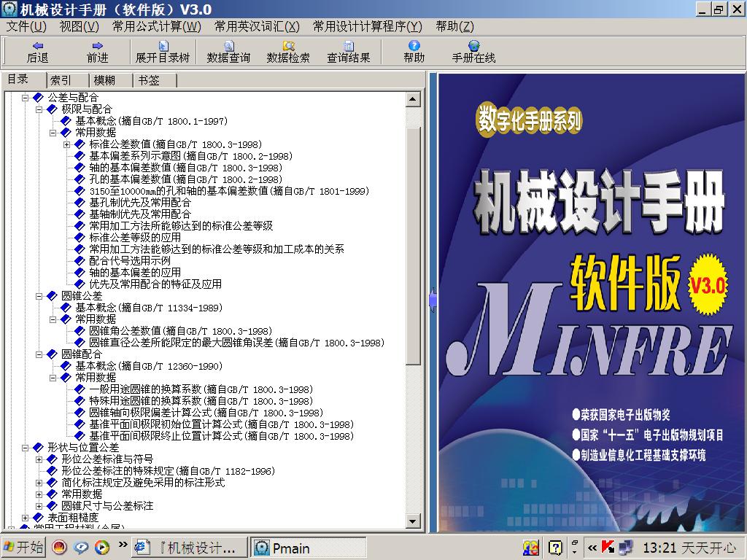Collapse 形状与位置公差 tree node
The width and height of the screenshot is (747, 560).
tap(26, 448)
